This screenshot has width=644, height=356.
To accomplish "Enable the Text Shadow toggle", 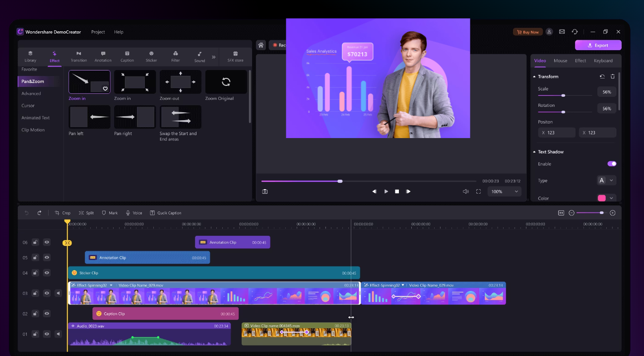I will point(611,163).
